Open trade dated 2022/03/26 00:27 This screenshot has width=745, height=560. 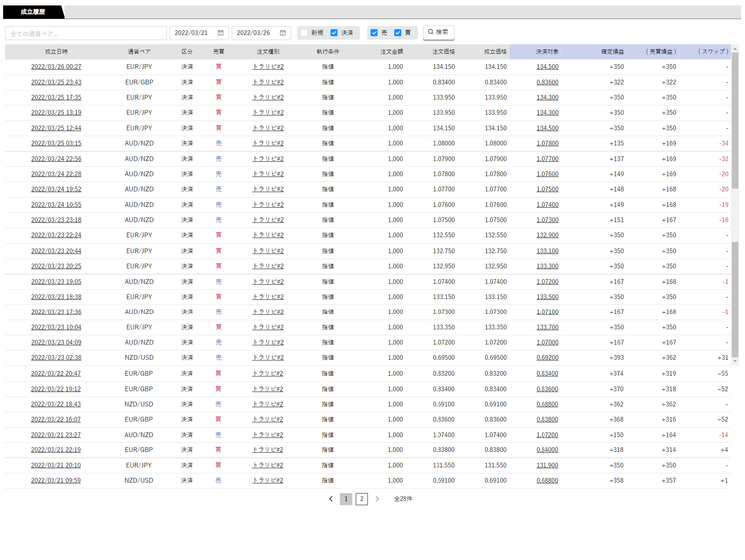point(56,67)
